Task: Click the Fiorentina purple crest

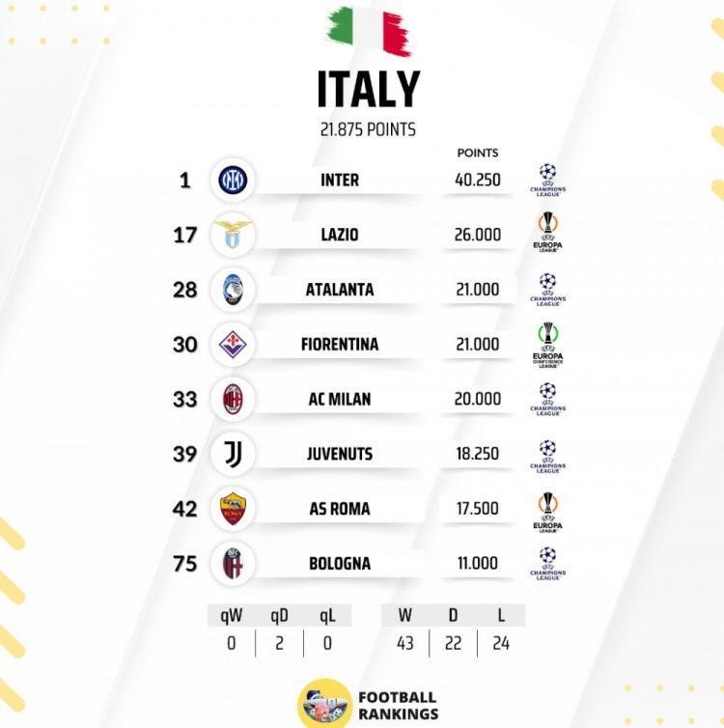Action: coord(233,344)
